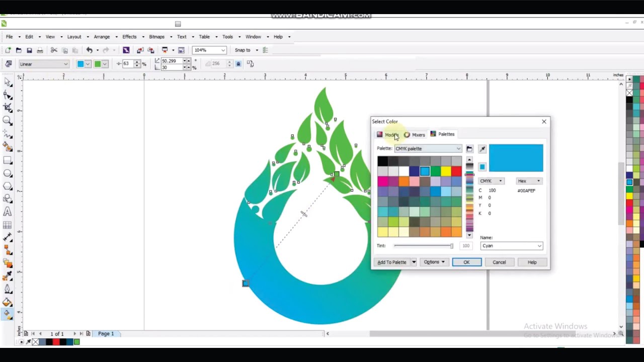This screenshot has width=644, height=362.
Task: Click the midpoint value field showing 63
Action: pyautogui.click(x=128, y=64)
